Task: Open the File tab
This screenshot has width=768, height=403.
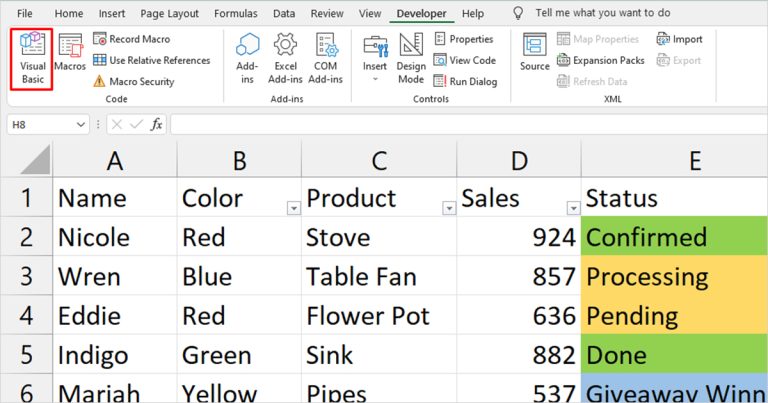Action: tap(24, 13)
